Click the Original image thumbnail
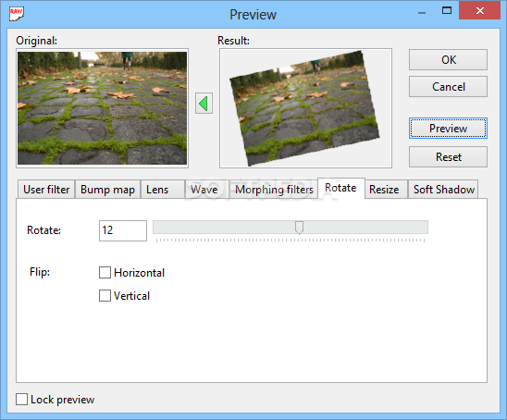Screen dimensions: 507x420 click(x=102, y=108)
